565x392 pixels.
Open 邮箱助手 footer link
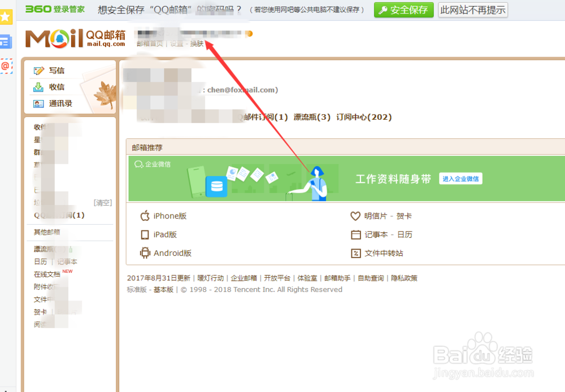[337, 278]
